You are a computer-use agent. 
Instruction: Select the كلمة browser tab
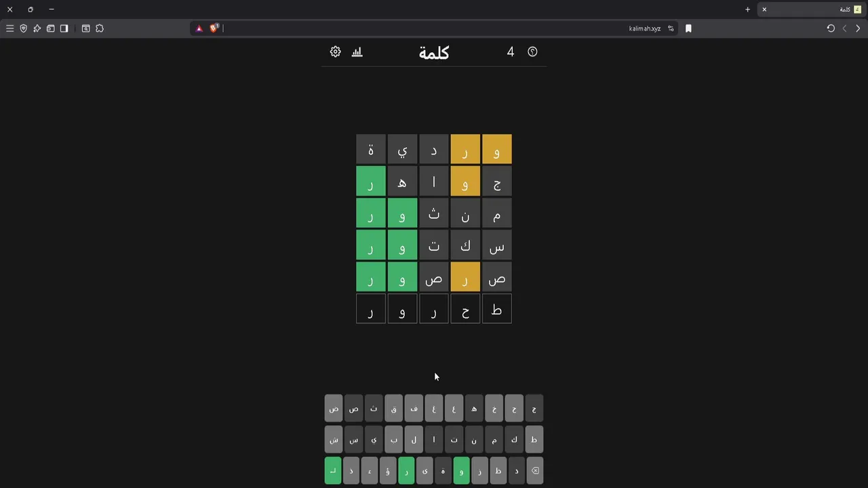point(811,9)
